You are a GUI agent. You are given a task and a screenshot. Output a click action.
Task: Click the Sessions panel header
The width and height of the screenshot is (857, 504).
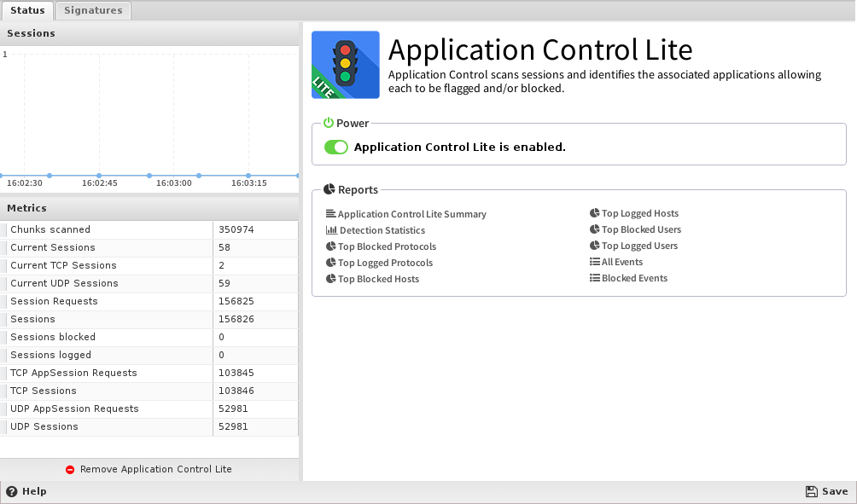coord(149,34)
